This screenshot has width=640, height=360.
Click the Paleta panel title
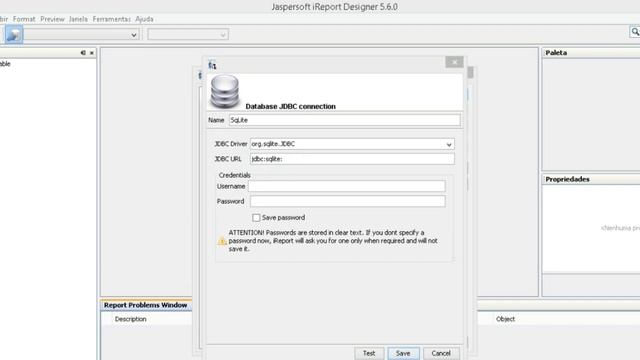pos(556,53)
